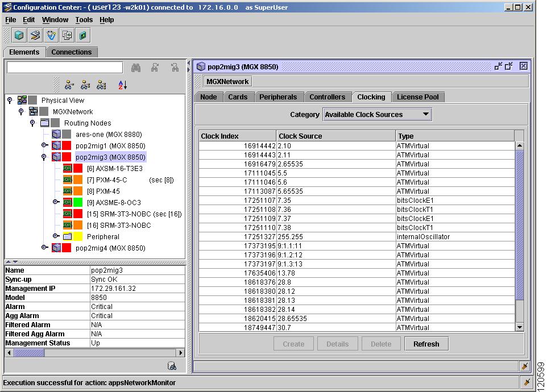This screenshot has width=547, height=392.
Task: Click the Routing Nodes folder icon
Action: pos(45,123)
